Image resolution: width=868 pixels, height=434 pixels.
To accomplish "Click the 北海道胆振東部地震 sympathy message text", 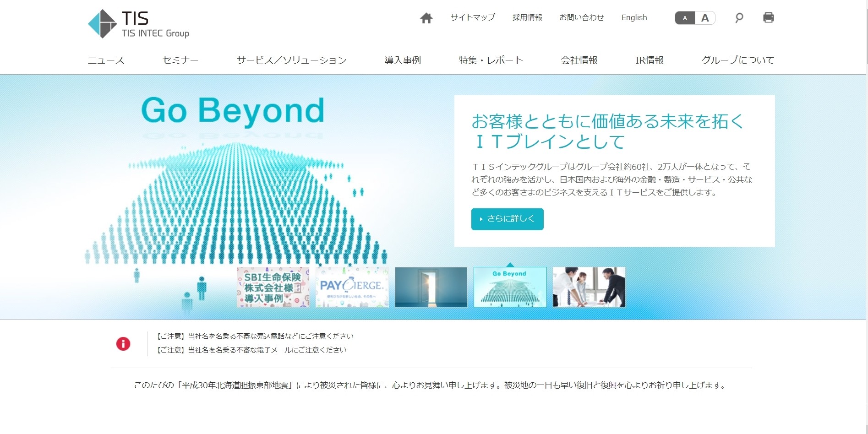I will click(x=430, y=385).
